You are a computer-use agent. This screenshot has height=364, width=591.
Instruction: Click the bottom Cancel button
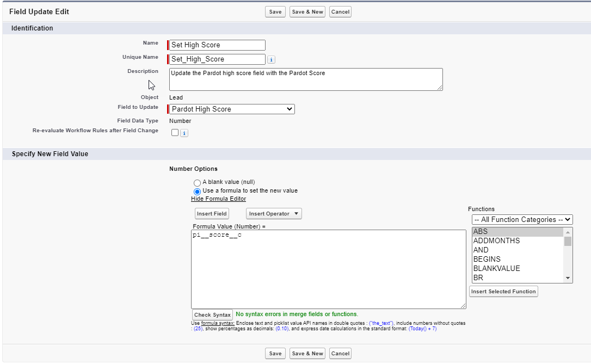340,354
